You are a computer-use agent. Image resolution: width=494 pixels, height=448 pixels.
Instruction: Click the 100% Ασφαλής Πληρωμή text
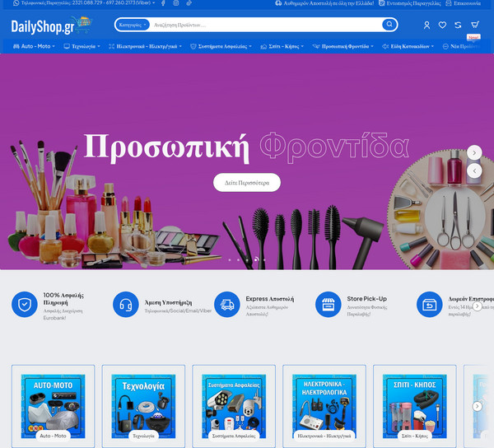pyautogui.click(x=63, y=299)
